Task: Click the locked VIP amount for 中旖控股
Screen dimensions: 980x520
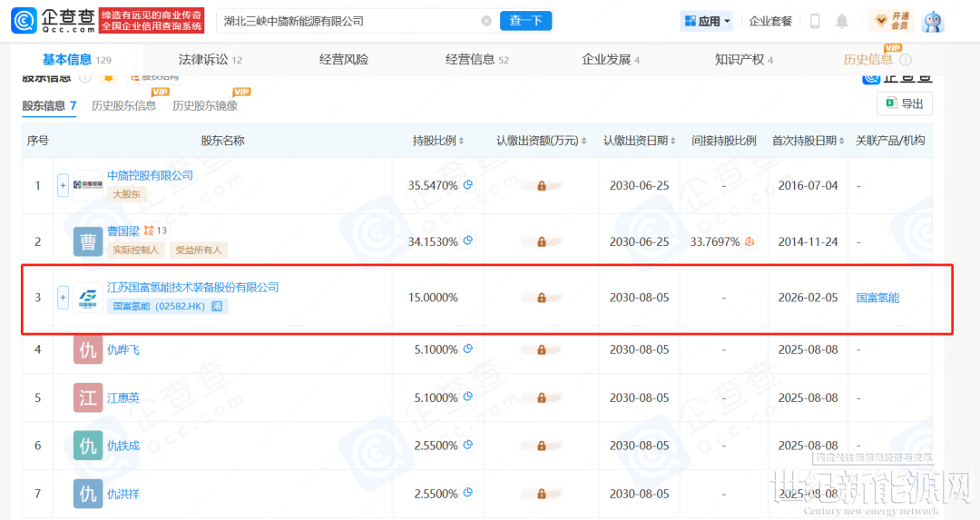Action: point(541,185)
